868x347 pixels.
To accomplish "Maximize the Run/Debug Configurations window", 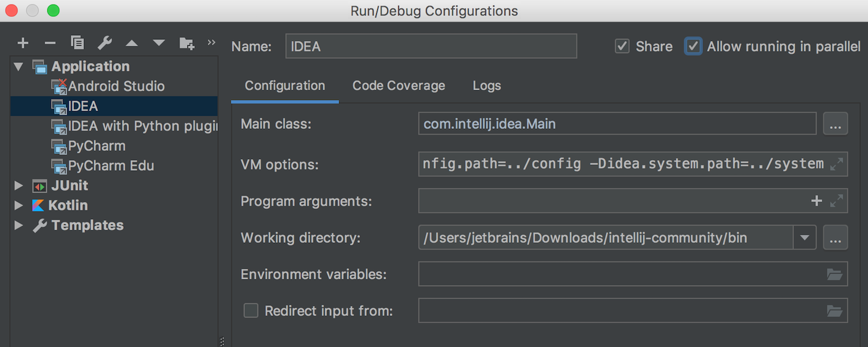I will click(53, 10).
